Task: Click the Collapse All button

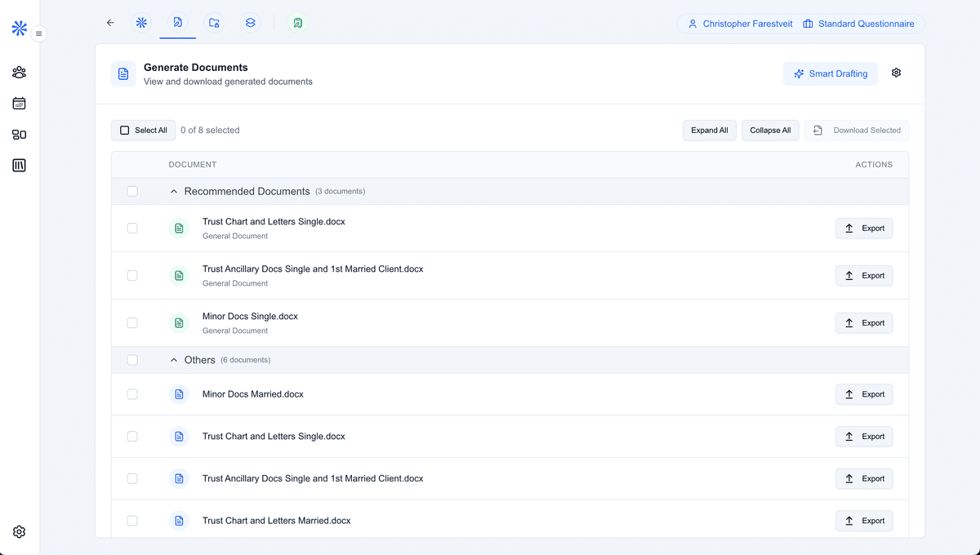Action: coord(770,131)
